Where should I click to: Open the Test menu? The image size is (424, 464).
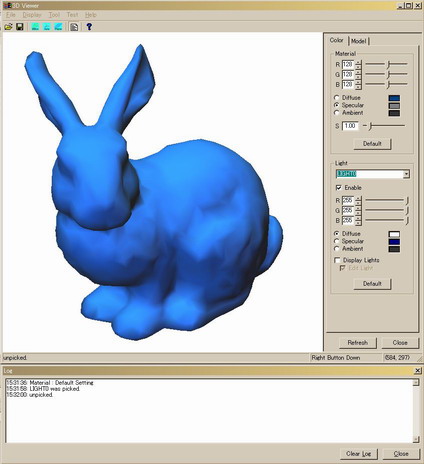click(72, 15)
